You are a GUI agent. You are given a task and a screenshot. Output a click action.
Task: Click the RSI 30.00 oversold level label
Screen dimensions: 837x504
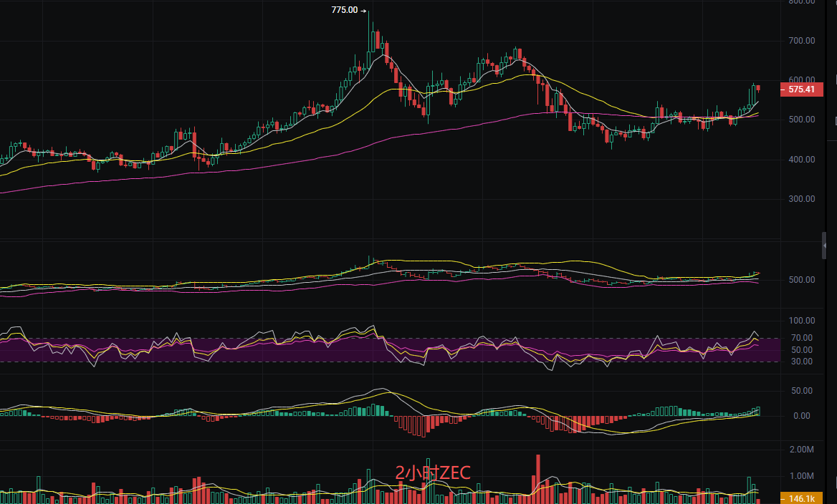coord(802,362)
